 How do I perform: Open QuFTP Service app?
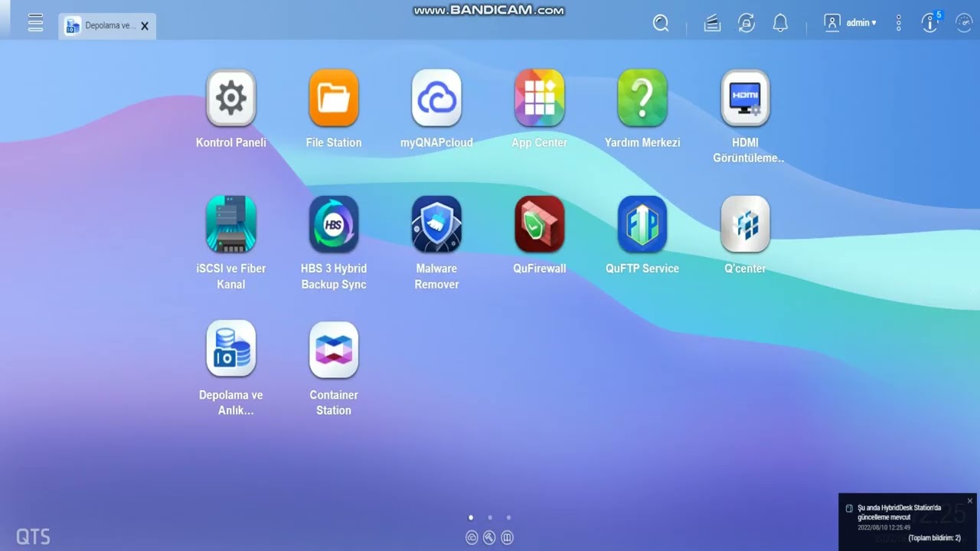pos(642,224)
